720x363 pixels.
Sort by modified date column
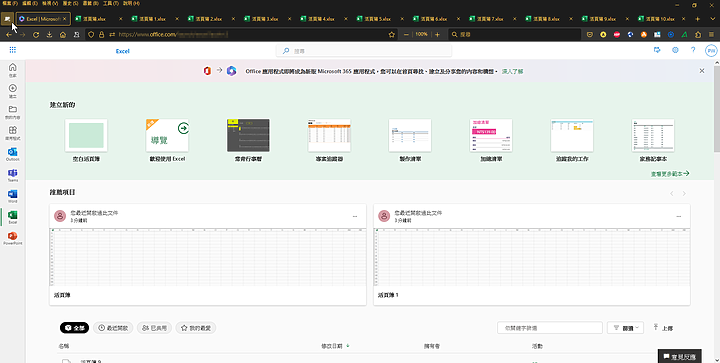point(335,346)
